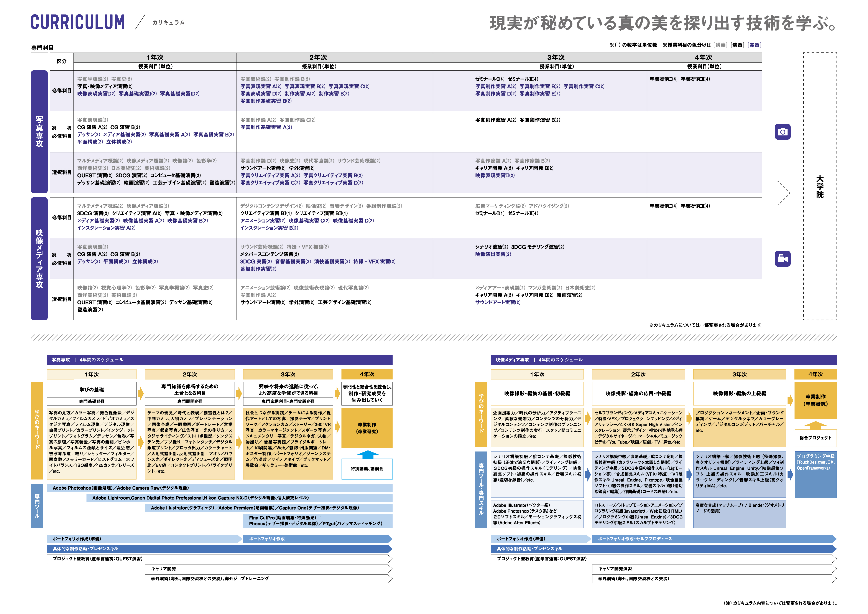Click the 総合プロジェクト box
This screenshot has height=614, width=868.
point(815,438)
